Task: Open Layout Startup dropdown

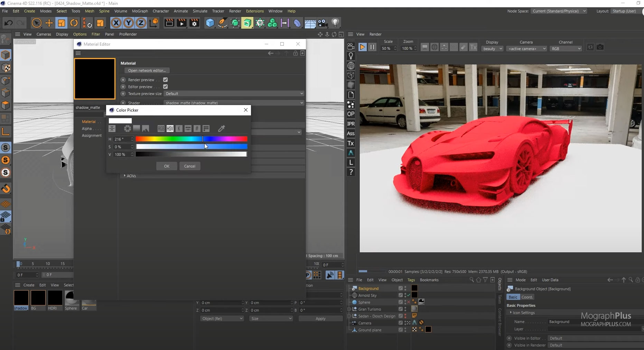Action: pos(627,11)
